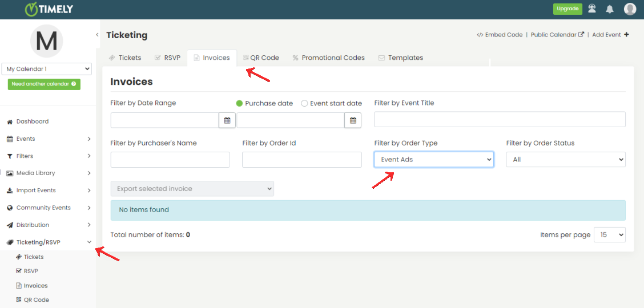Expand the Media Library chevron
The image size is (644, 308).
(89, 173)
